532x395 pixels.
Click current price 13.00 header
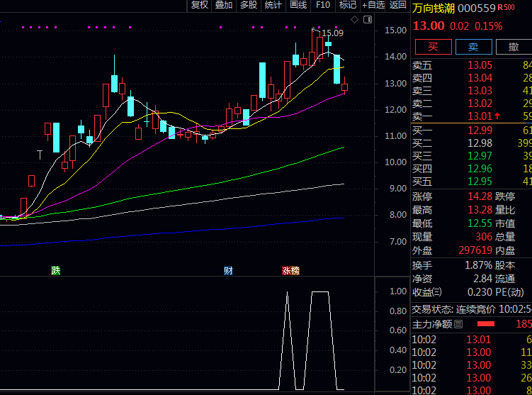429,26
